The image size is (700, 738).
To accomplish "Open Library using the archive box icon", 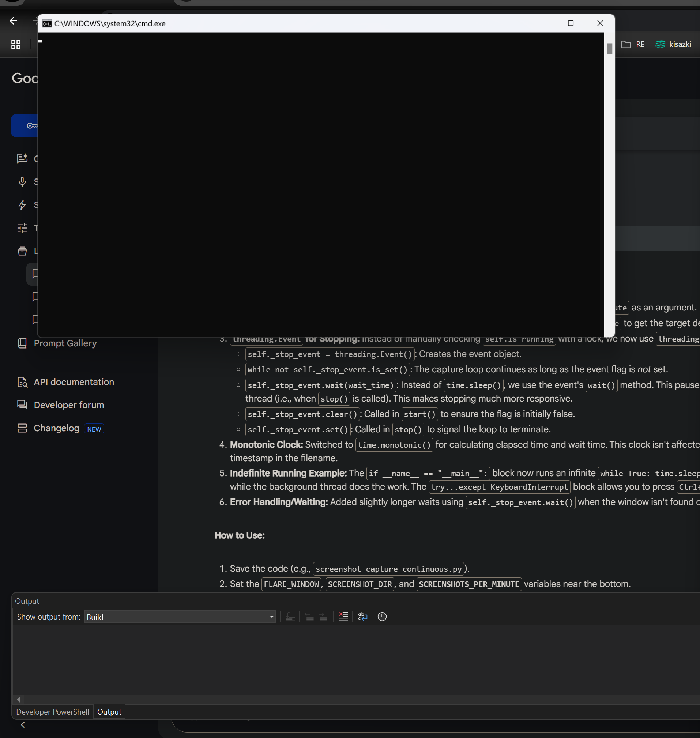I will point(22,251).
